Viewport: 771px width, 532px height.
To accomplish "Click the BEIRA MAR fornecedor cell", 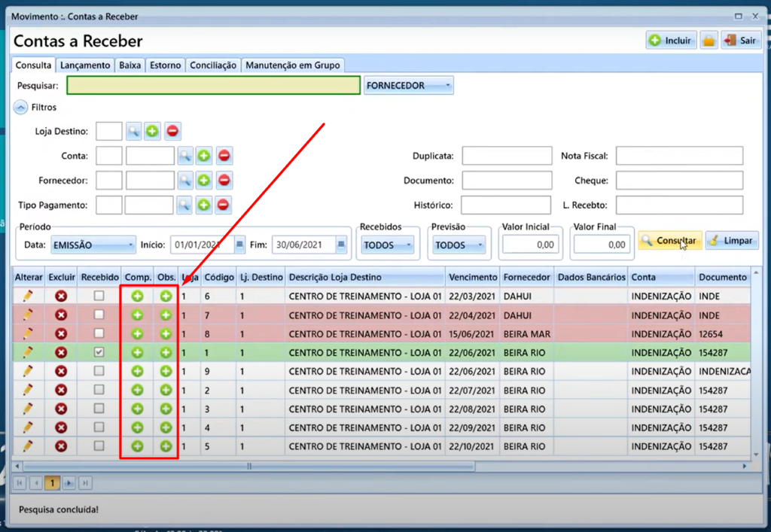I will [527, 334].
